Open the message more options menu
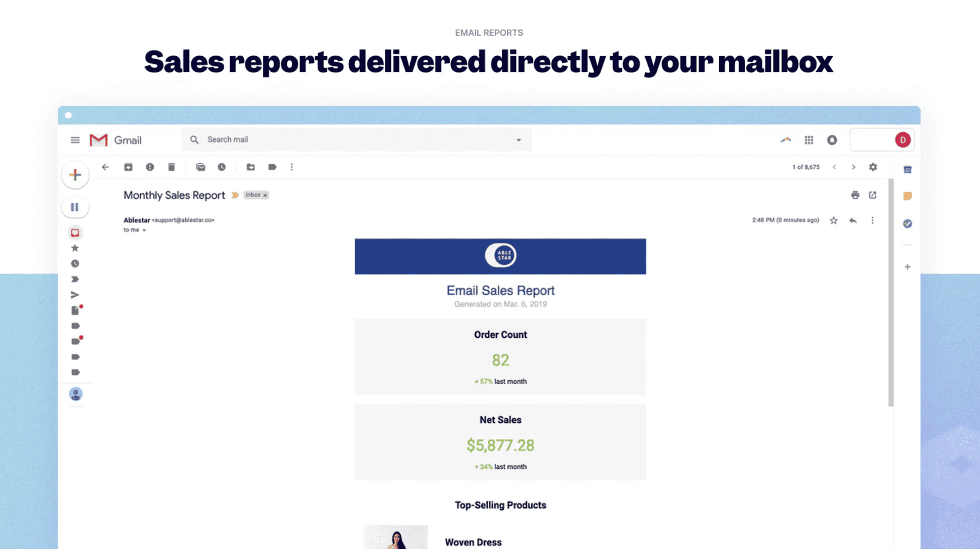The image size is (980, 549). point(872,220)
